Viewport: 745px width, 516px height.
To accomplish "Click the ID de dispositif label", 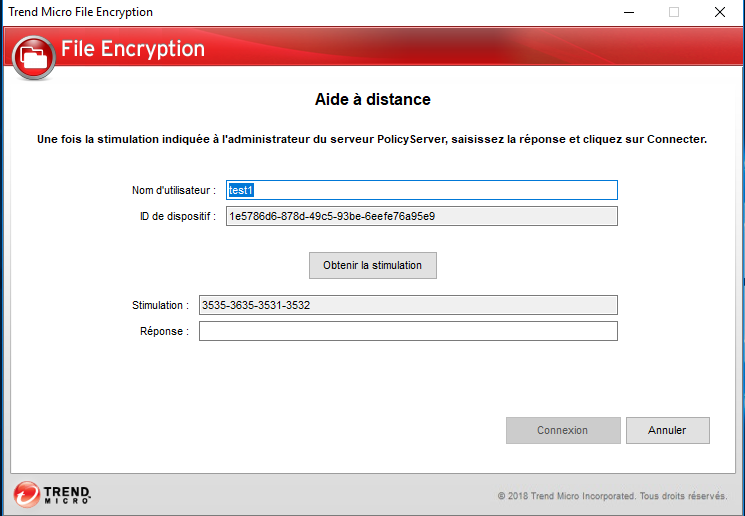I will coord(177,216).
